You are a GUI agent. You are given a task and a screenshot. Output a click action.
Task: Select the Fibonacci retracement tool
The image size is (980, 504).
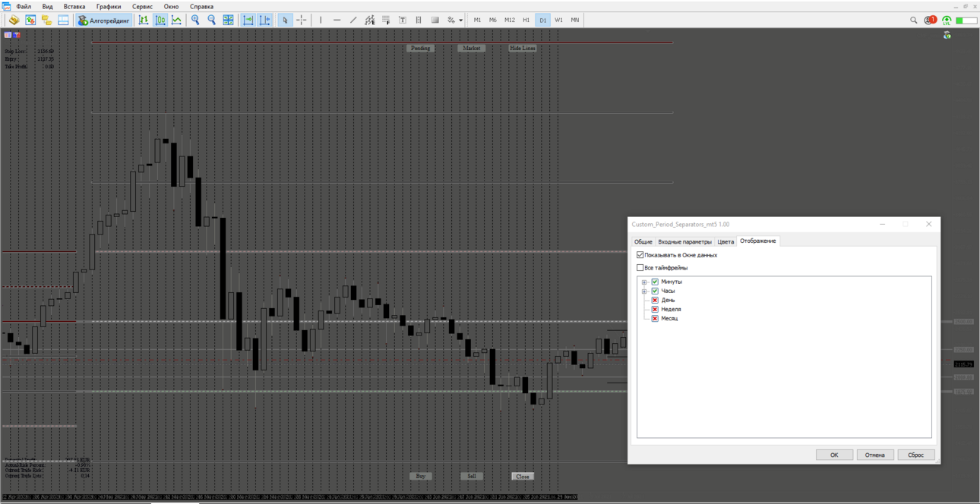pyautogui.click(x=386, y=20)
